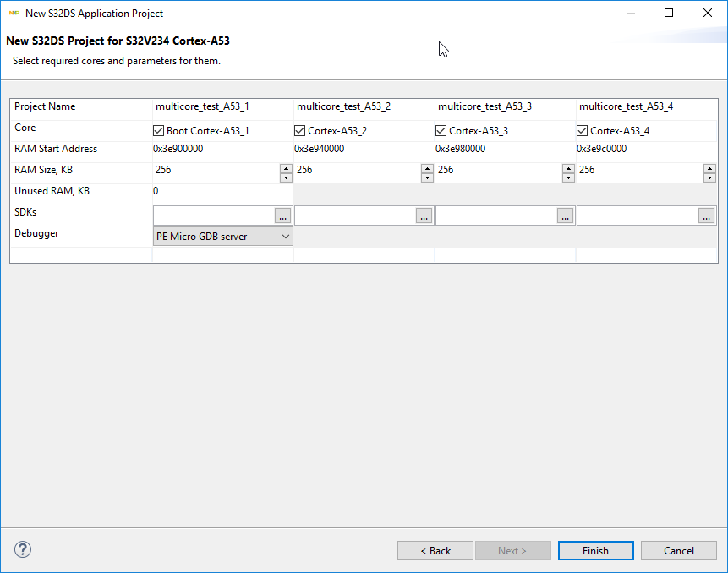The width and height of the screenshot is (728, 573).
Task: Toggle the Cortex-A53_2 core checkbox
Action: 300,131
